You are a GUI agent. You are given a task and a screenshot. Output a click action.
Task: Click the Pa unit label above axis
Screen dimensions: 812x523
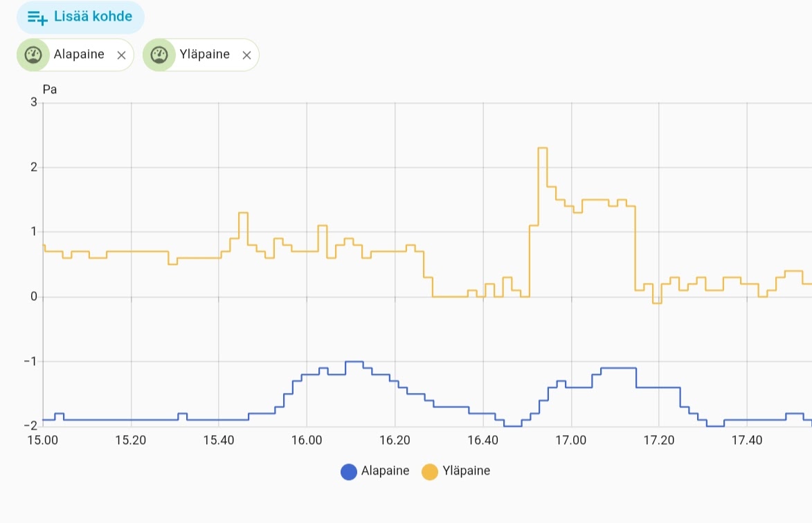[x=50, y=89]
